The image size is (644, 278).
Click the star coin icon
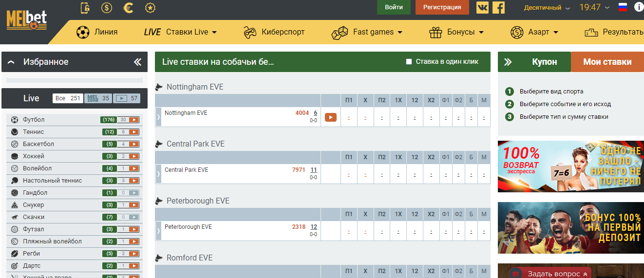(151, 7)
